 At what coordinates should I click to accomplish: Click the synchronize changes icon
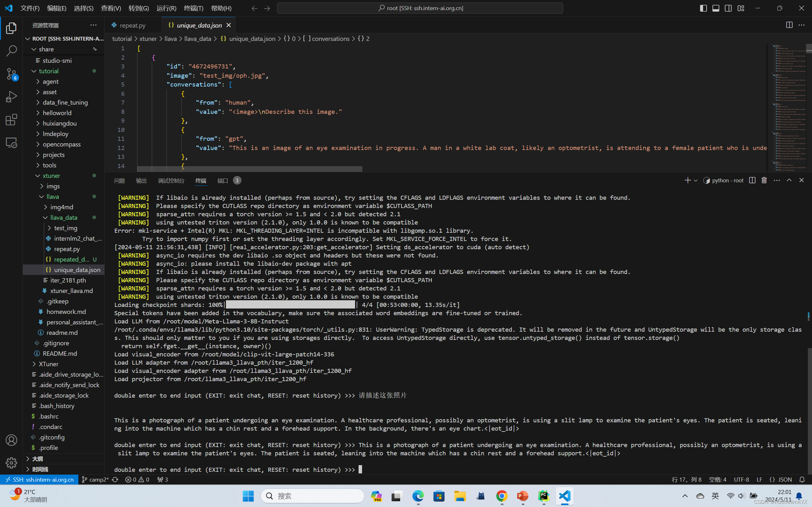[115, 479]
